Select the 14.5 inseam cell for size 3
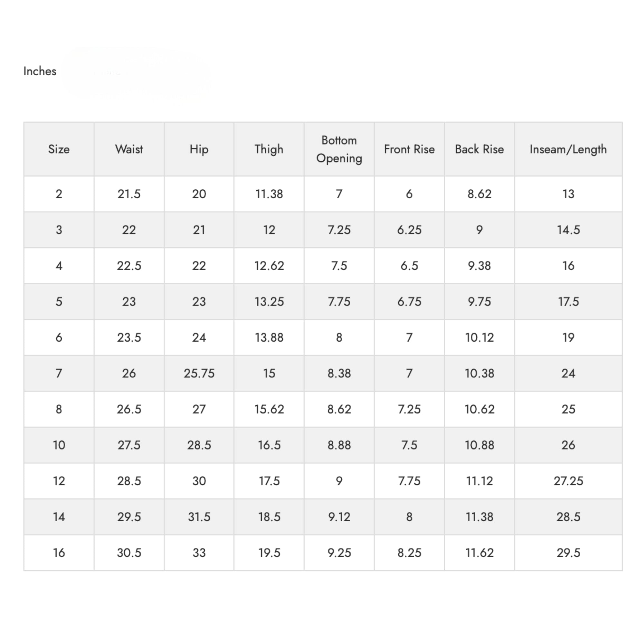The width and height of the screenshot is (644, 644). coord(568,230)
